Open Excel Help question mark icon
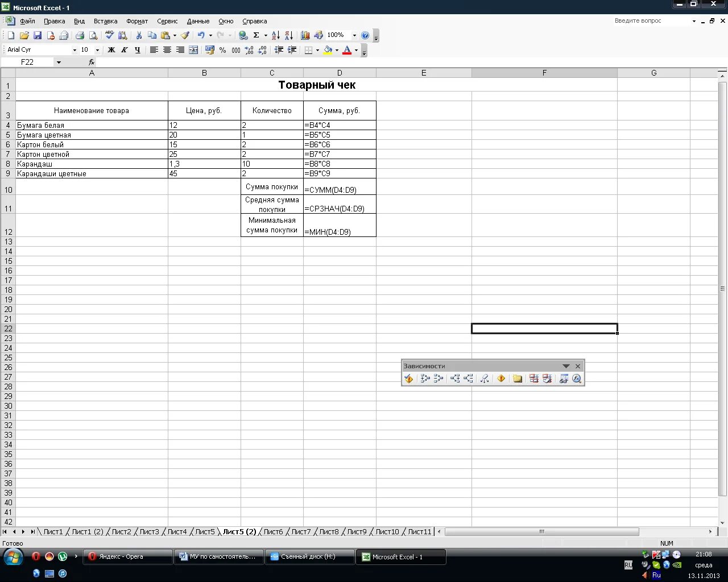The width and height of the screenshot is (728, 582). click(x=365, y=35)
